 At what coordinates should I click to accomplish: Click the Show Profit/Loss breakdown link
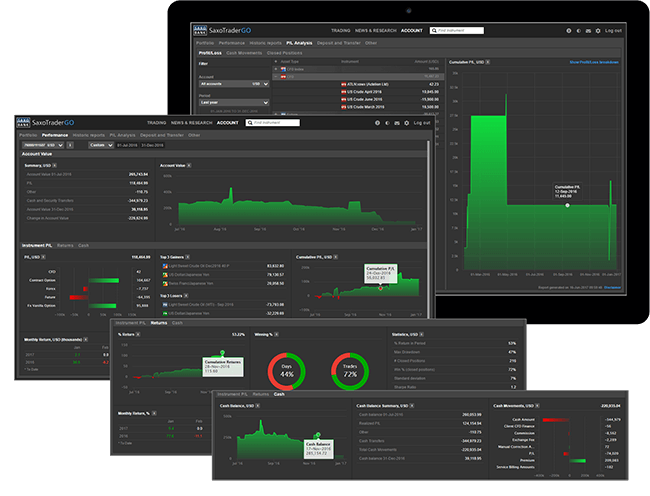[x=594, y=62]
